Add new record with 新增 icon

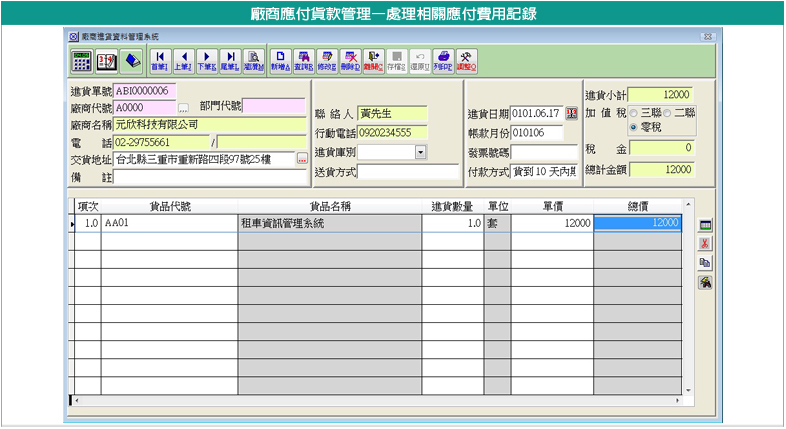pos(281,60)
